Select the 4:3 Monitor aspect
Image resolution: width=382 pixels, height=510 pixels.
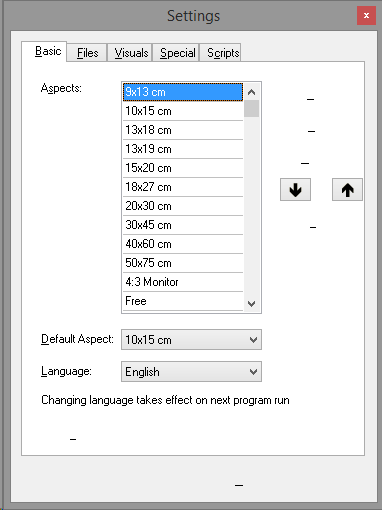coord(183,282)
